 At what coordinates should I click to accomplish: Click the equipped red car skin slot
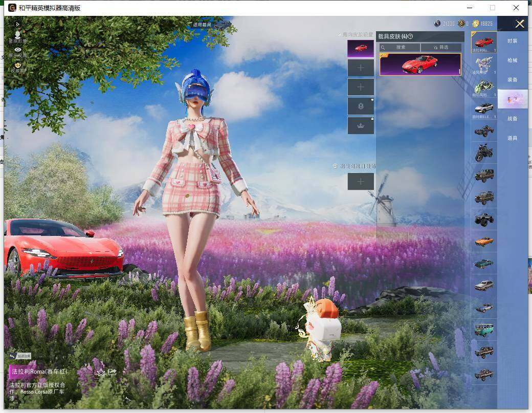361,48
